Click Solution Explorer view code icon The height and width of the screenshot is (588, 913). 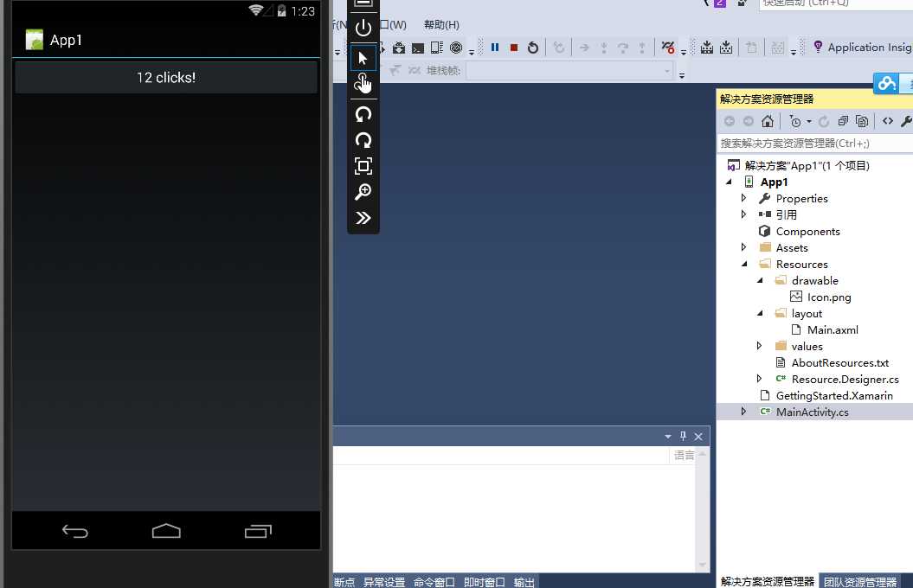coord(887,121)
